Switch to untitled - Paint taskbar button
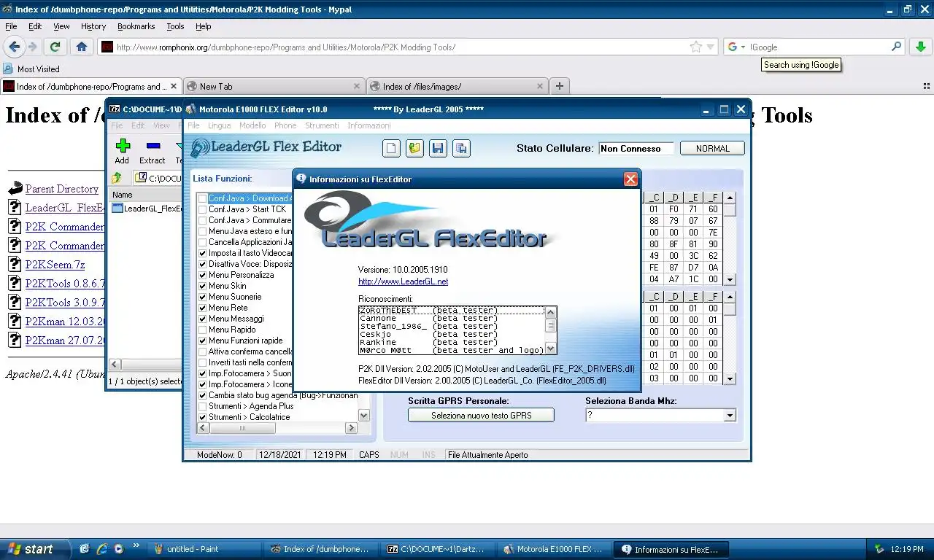934x560 pixels. 206,549
